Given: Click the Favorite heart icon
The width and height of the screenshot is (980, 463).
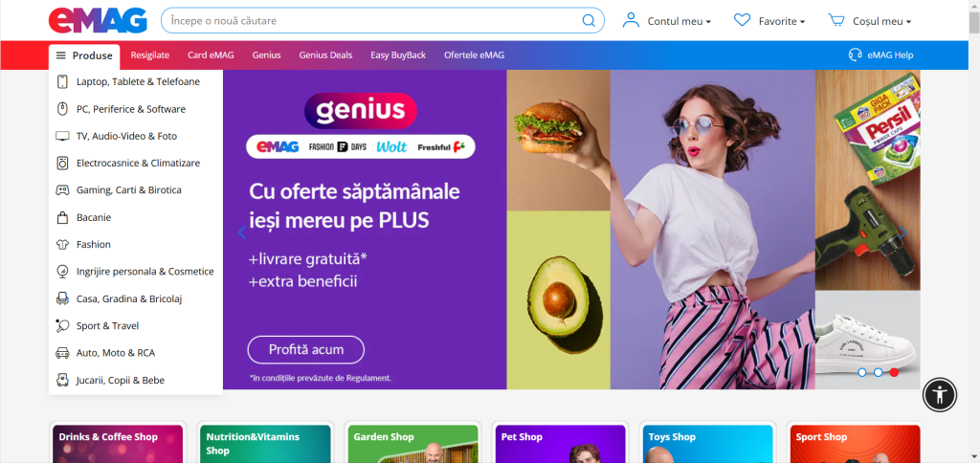Looking at the screenshot, I should (x=742, y=20).
